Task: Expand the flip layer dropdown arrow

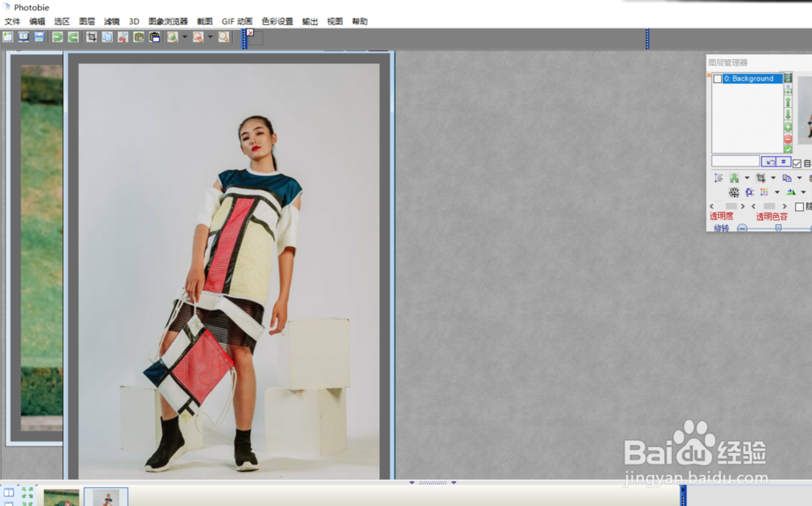Action: [803, 192]
